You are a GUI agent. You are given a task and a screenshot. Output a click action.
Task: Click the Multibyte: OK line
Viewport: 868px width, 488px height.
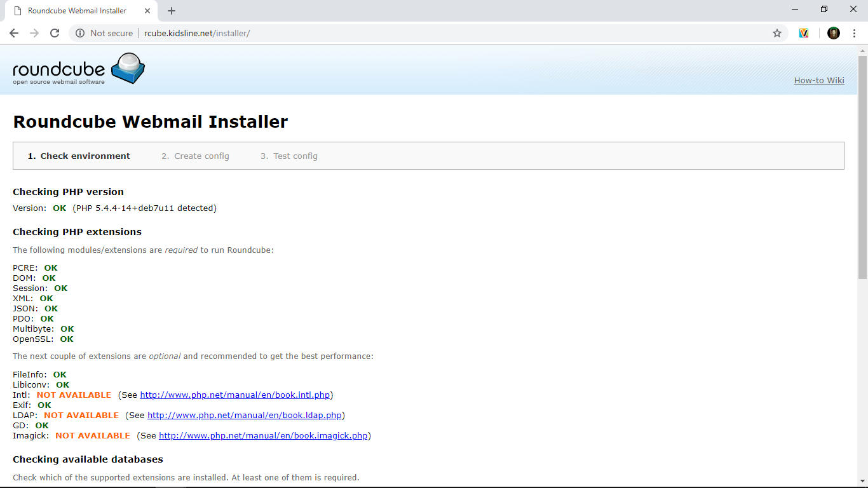[x=43, y=329]
